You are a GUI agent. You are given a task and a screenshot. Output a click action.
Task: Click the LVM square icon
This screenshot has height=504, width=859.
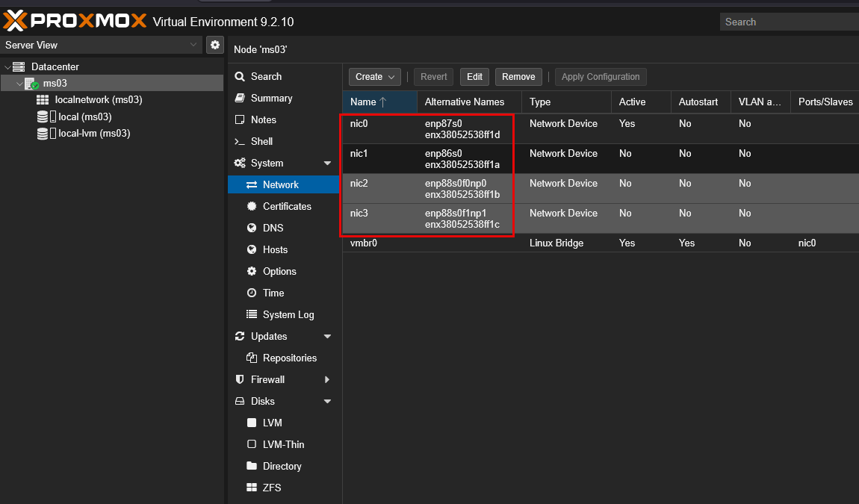click(x=252, y=423)
